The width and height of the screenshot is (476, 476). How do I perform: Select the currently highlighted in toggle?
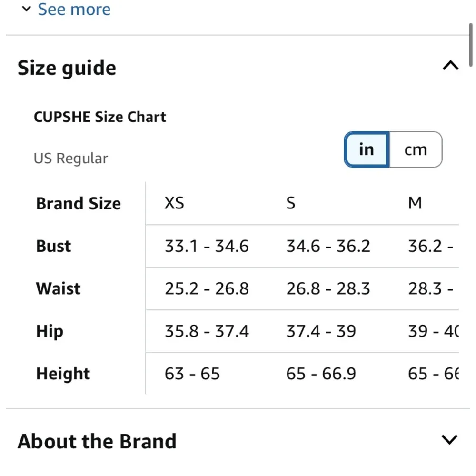click(366, 149)
